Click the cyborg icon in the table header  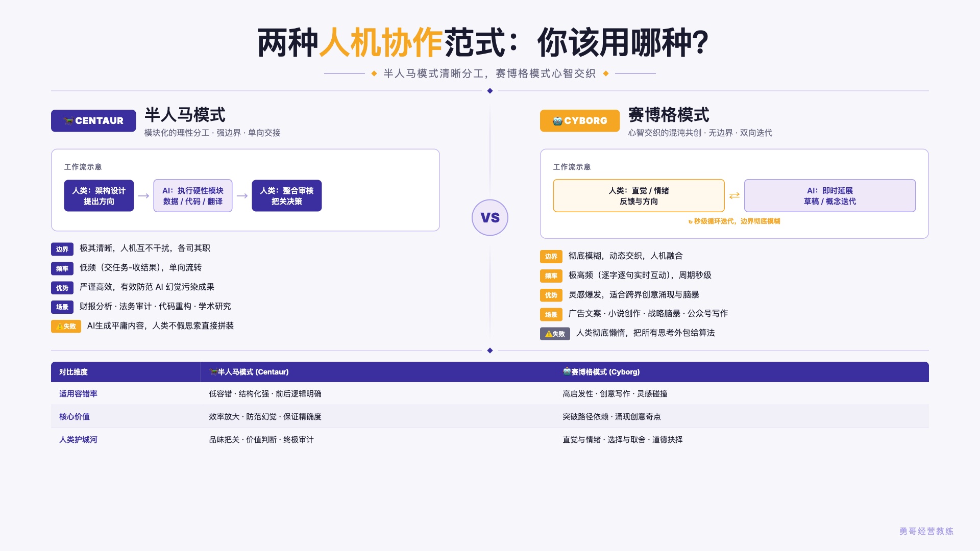click(567, 371)
